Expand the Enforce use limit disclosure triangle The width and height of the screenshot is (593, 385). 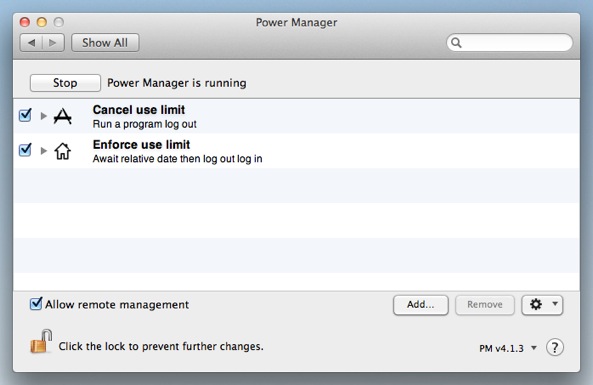43,151
